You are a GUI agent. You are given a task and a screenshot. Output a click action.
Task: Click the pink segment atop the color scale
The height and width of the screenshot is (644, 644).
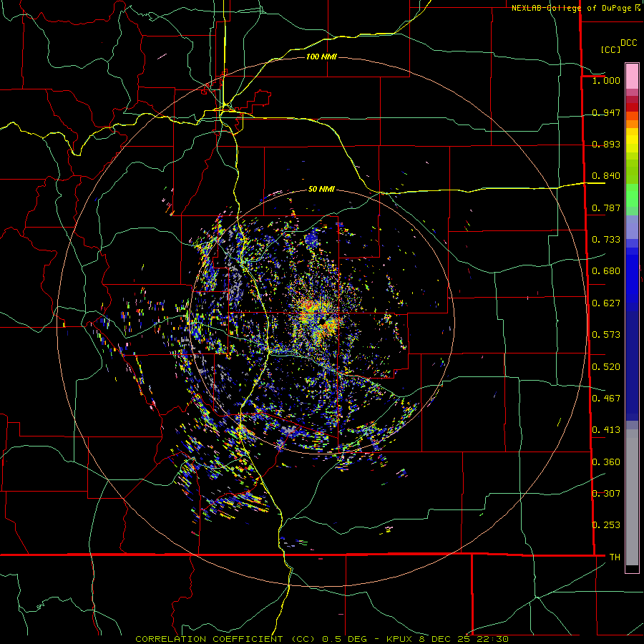click(632, 76)
